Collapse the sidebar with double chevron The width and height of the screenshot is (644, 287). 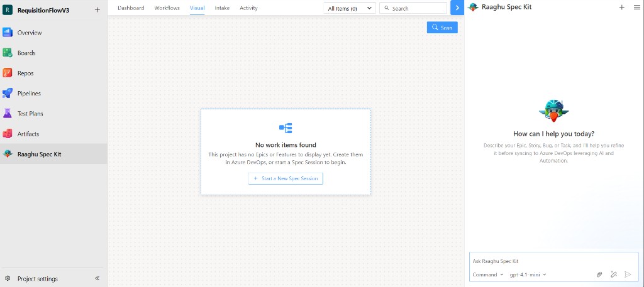coord(97,278)
